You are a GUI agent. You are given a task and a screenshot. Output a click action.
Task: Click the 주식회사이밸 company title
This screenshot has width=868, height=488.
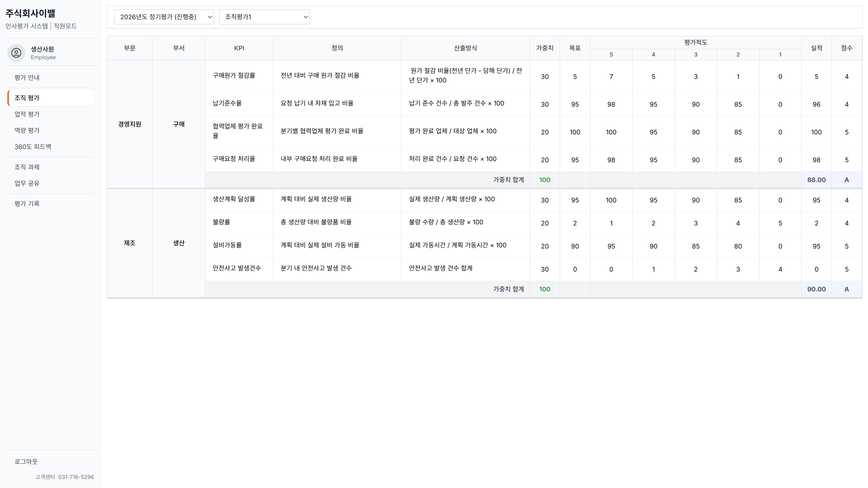pos(30,14)
